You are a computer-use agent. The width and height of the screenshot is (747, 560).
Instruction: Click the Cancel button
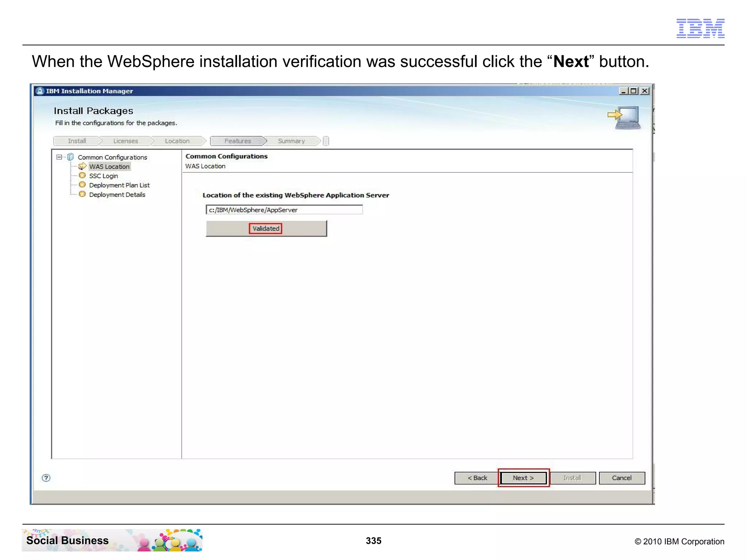(622, 478)
